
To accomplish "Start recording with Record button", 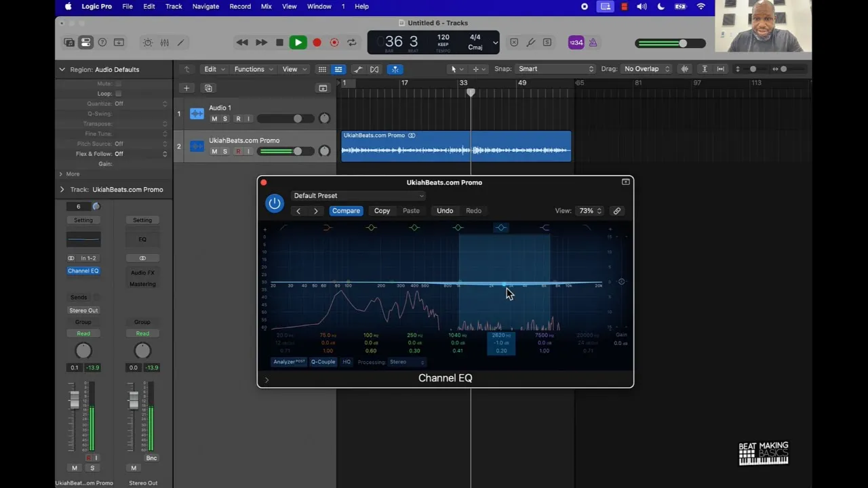I will 317,43.
